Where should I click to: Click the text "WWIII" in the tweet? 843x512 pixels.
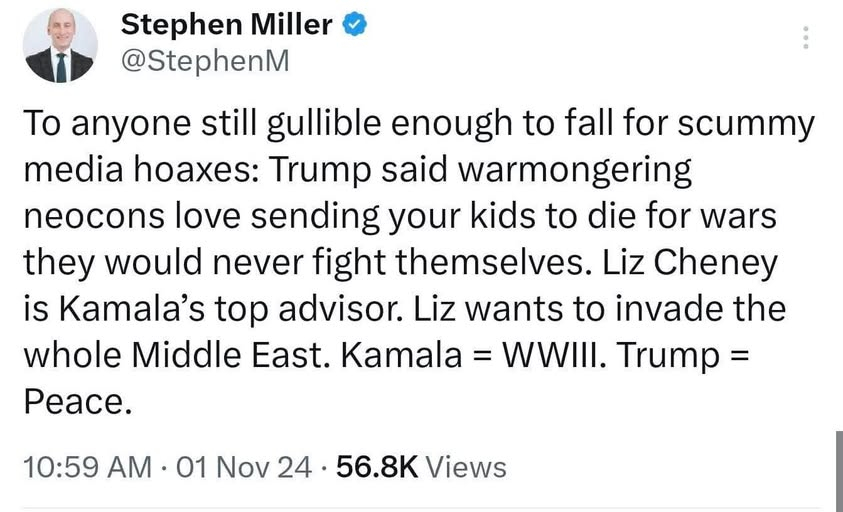pos(543,355)
